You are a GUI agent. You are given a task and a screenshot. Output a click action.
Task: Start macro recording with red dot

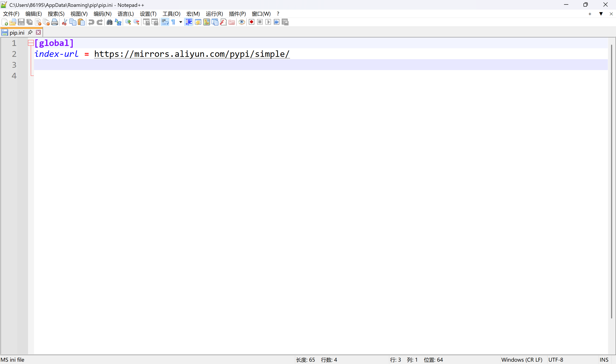tap(251, 22)
